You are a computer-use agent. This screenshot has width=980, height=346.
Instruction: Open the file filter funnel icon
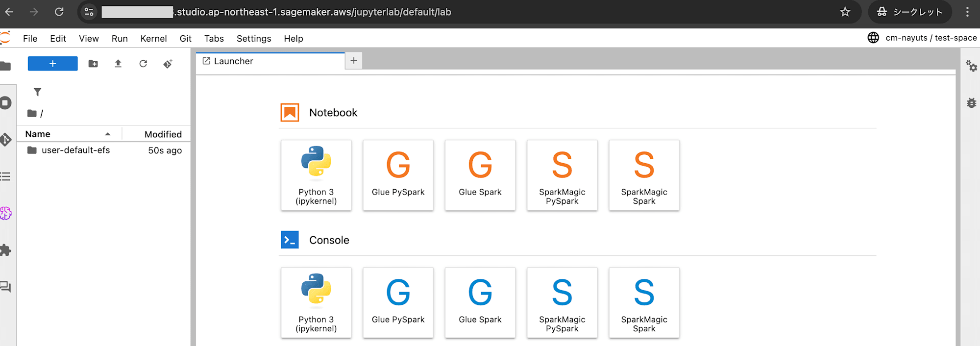[37, 92]
